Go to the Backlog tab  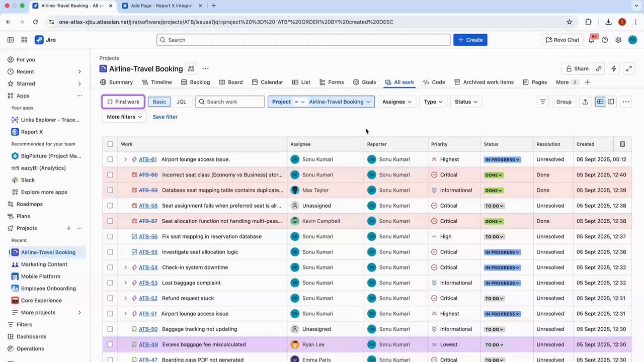coord(195,82)
